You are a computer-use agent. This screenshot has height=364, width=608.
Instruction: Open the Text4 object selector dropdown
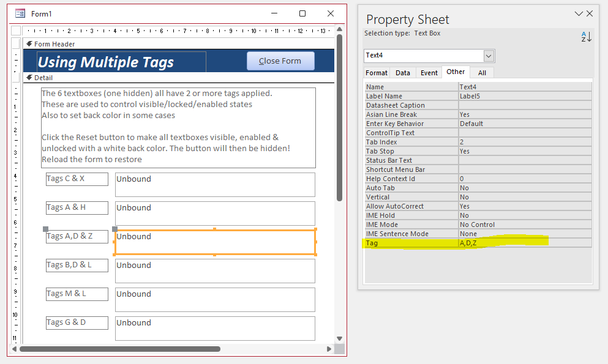[489, 56]
